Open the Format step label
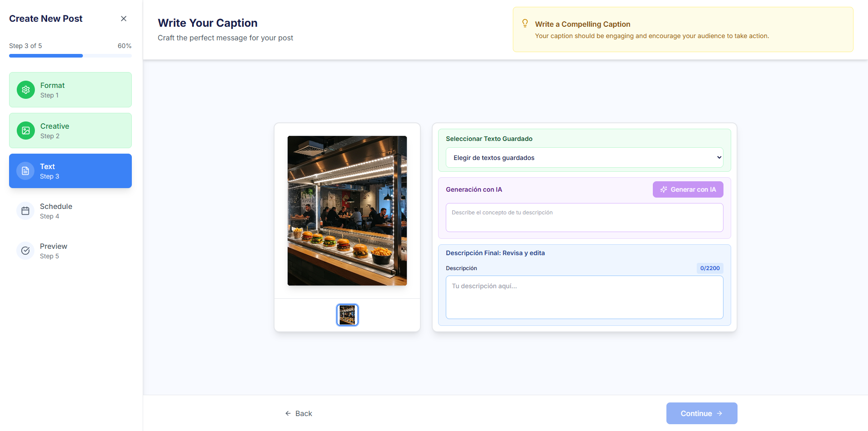Image resolution: width=868 pixels, height=431 pixels. 53,86
